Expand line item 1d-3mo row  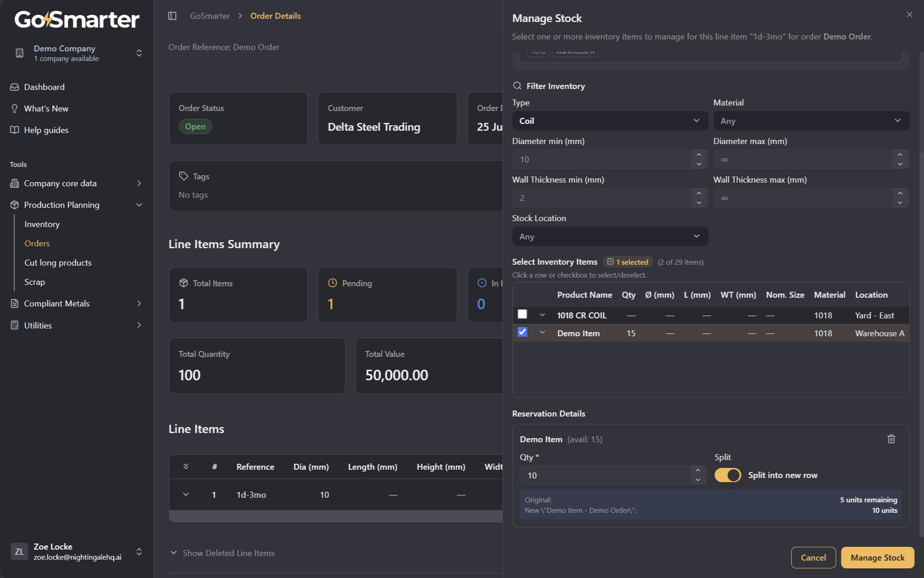186,495
